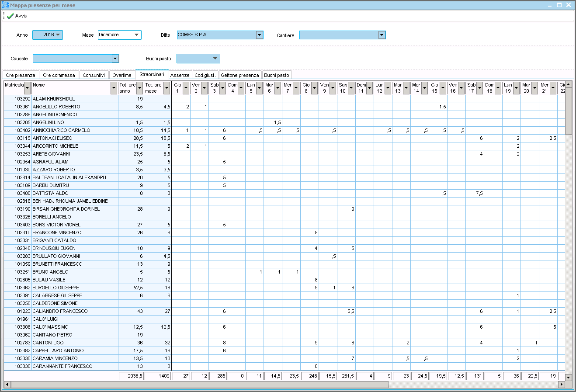Image resolution: width=576 pixels, height=392 pixels.
Task: Click vertical scrollbar up arrow
Action: coord(569,84)
